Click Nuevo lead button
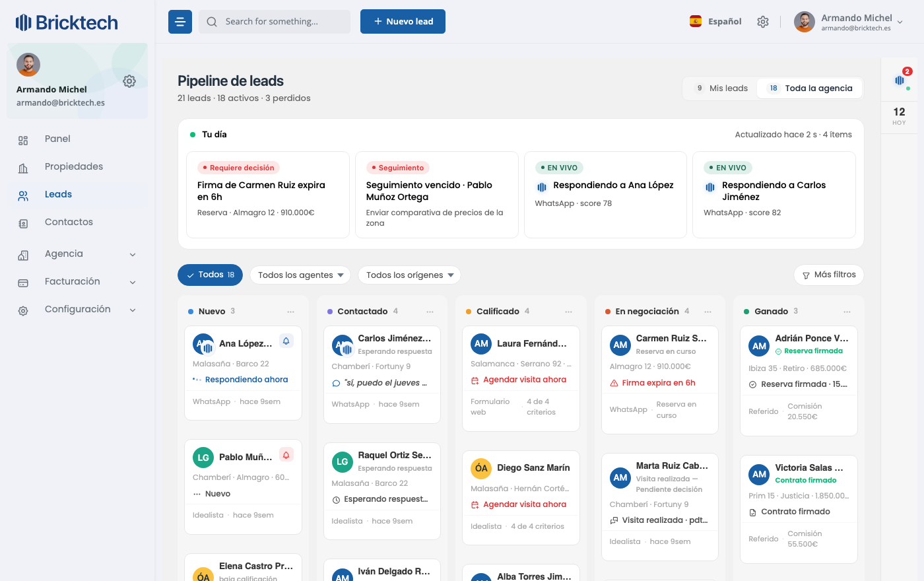 pos(403,21)
